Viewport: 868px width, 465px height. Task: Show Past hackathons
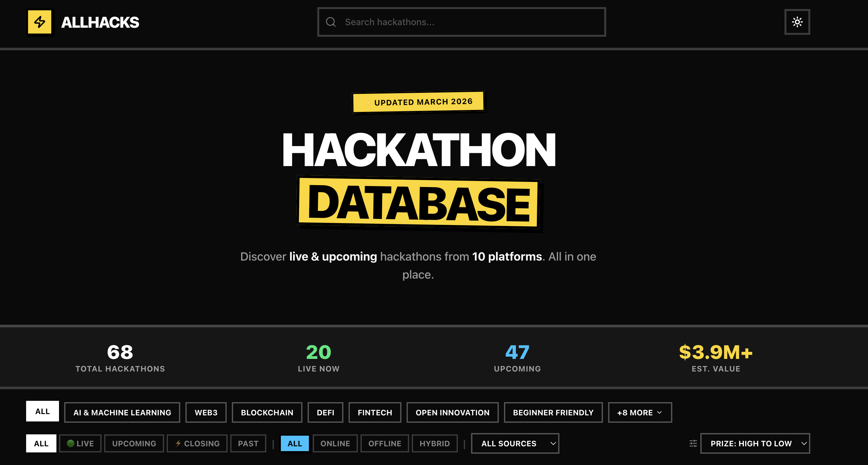248,443
